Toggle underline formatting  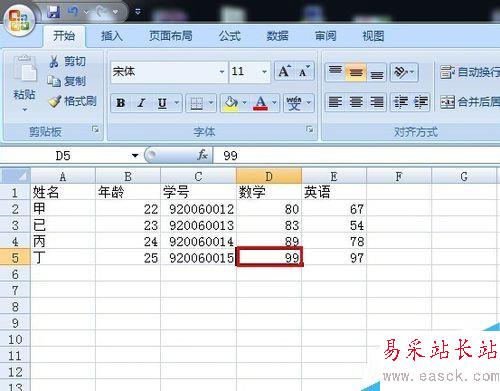162,103
